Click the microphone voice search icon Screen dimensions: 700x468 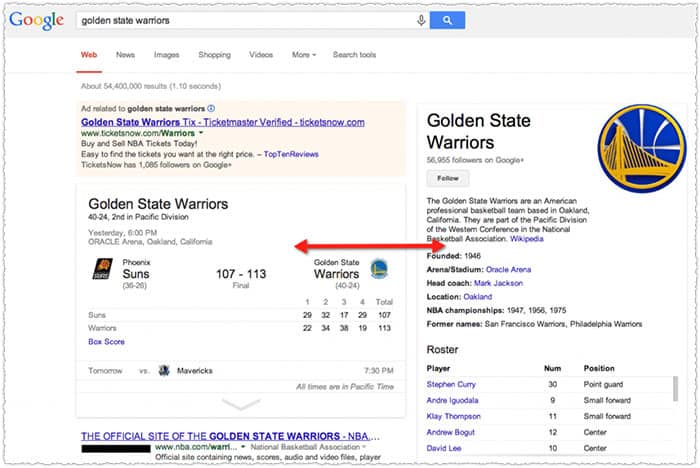(x=421, y=21)
